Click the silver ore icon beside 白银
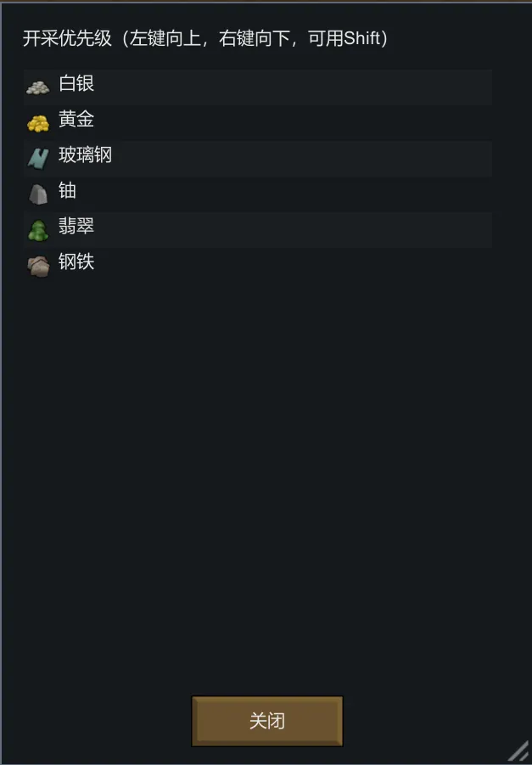Screen dimensions: 532x765 point(37,87)
